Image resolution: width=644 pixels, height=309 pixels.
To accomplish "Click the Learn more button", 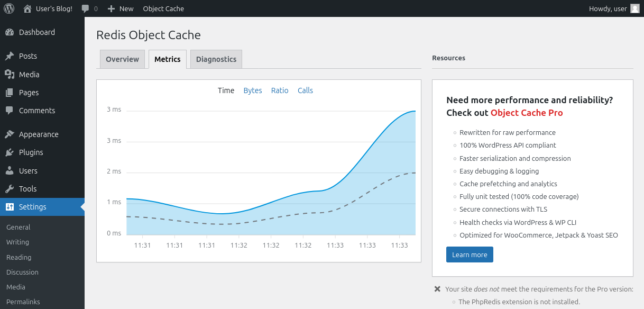I will click(470, 255).
